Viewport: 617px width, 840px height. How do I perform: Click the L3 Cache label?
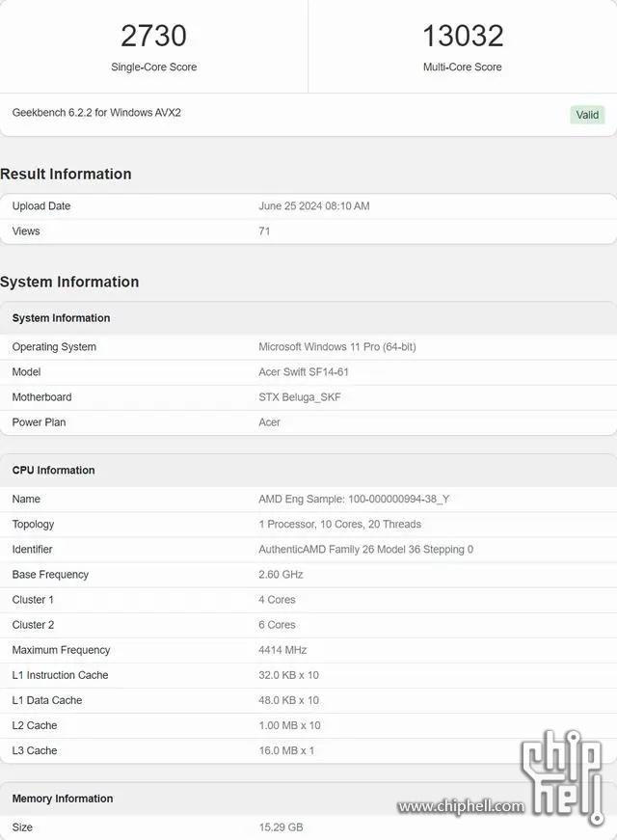pyautogui.click(x=35, y=751)
